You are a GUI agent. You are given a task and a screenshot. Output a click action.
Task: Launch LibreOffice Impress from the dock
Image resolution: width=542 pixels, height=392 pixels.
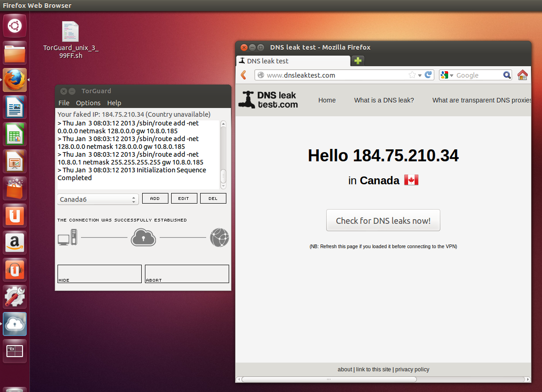pos(15,161)
